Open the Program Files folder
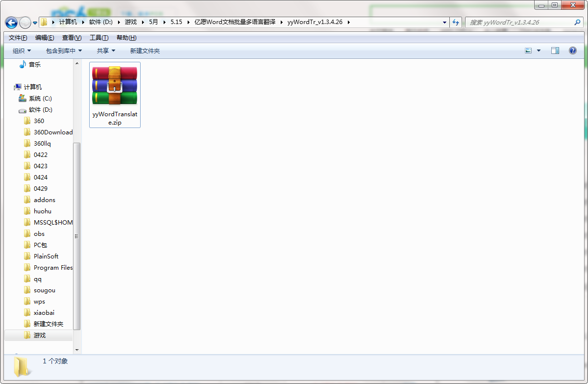588x384 pixels. pyautogui.click(x=53, y=268)
